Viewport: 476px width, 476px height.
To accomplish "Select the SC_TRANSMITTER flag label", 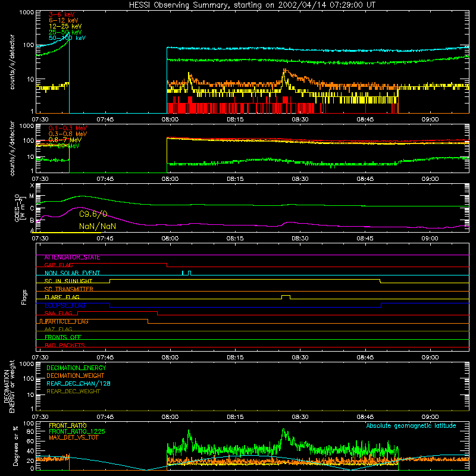I will coord(69,289).
